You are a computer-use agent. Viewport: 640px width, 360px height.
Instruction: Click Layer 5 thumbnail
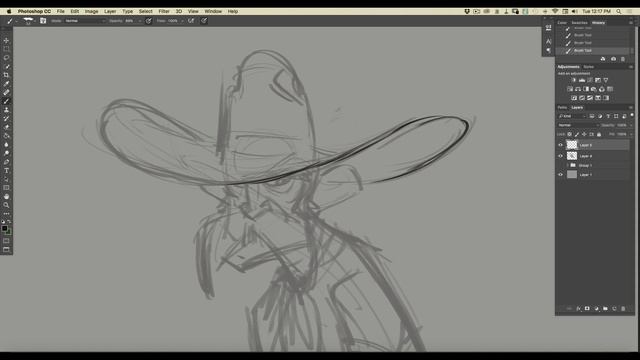pos(572,145)
